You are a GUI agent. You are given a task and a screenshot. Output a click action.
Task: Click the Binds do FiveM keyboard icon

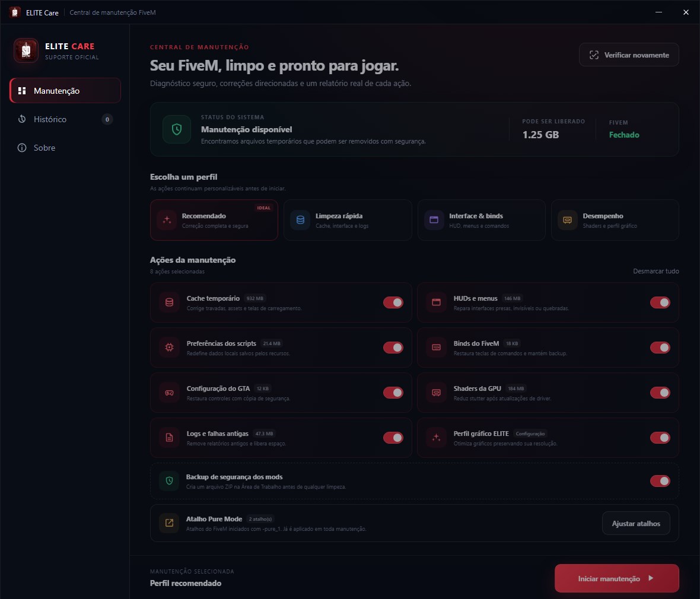point(436,348)
